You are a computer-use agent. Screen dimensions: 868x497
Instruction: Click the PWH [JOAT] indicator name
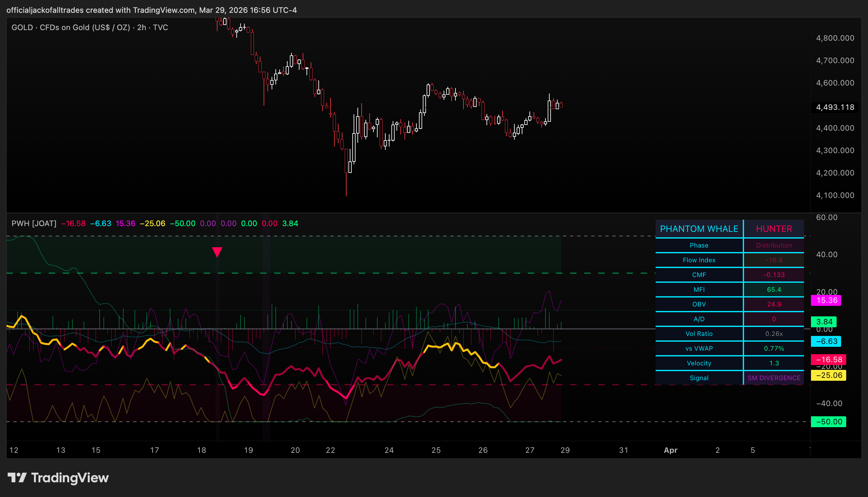34,223
